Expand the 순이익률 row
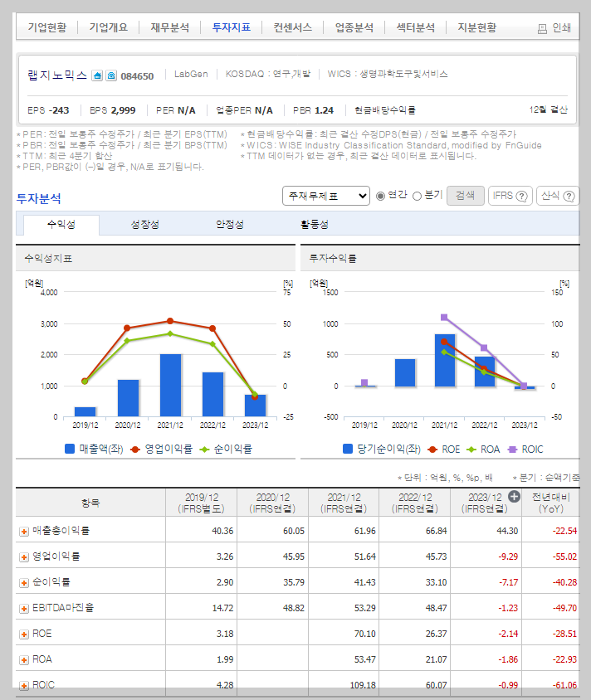 (x=24, y=582)
